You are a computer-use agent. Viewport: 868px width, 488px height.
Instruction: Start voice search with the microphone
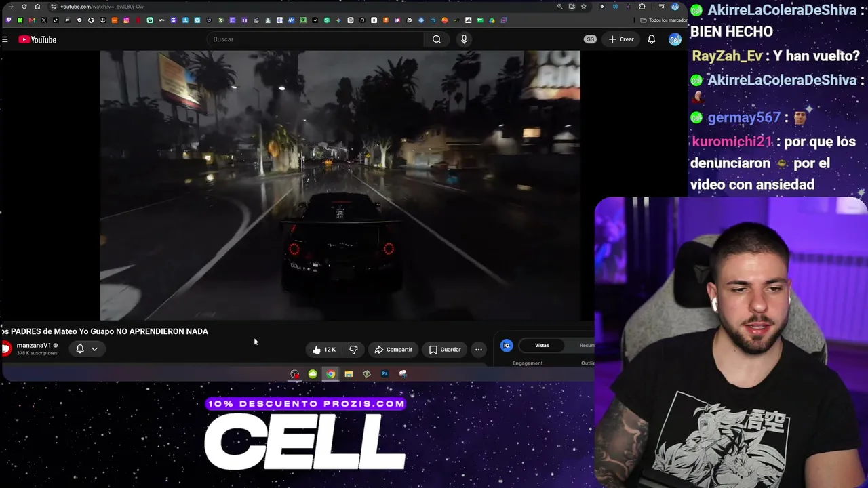click(x=464, y=39)
